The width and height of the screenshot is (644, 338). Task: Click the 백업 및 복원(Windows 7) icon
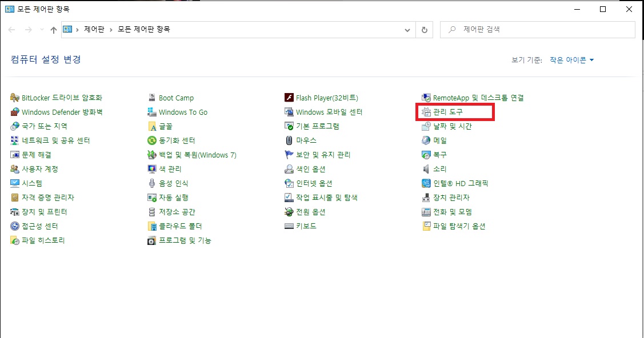(152, 155)
